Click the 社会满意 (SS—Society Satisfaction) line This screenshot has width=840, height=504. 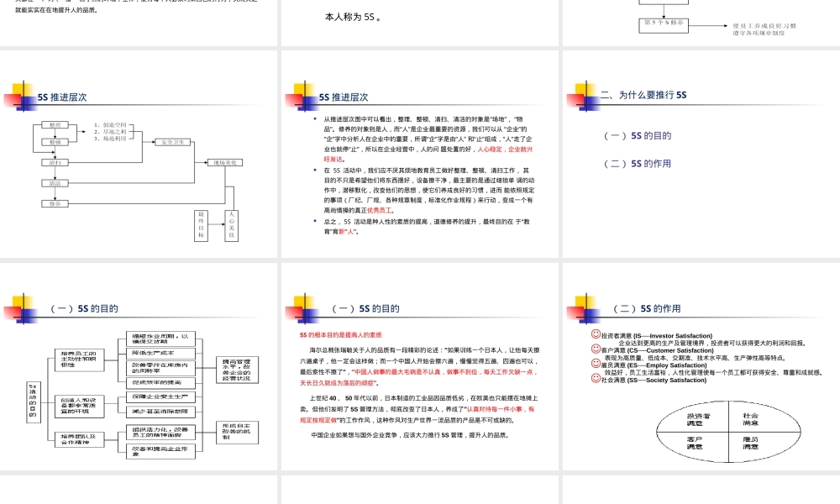click(654, 381)
